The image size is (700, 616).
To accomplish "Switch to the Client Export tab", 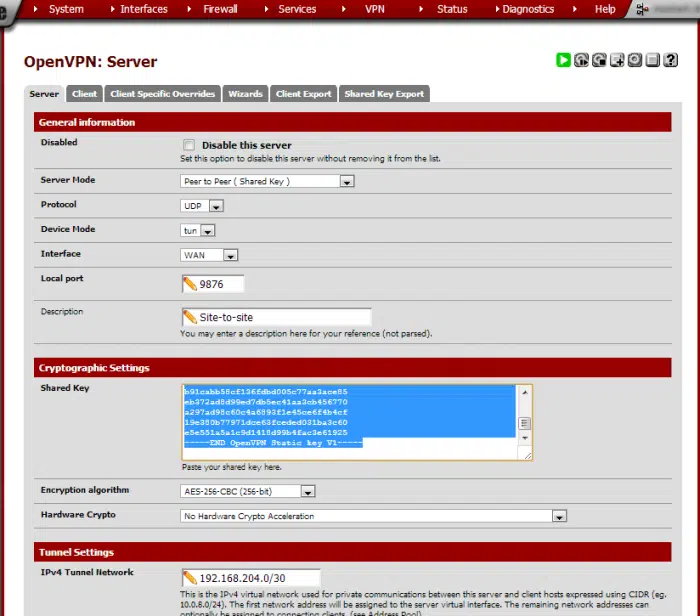I will pos(303,94).
